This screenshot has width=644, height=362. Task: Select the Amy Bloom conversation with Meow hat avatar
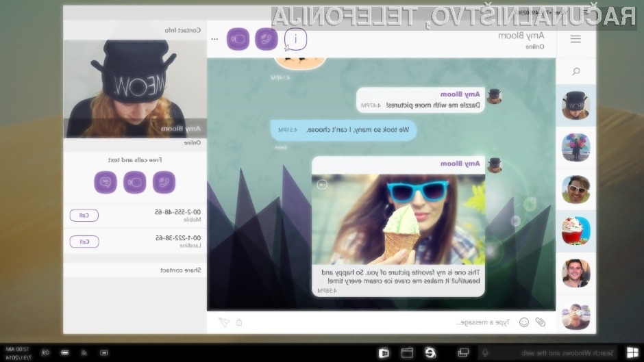point(575,105)
